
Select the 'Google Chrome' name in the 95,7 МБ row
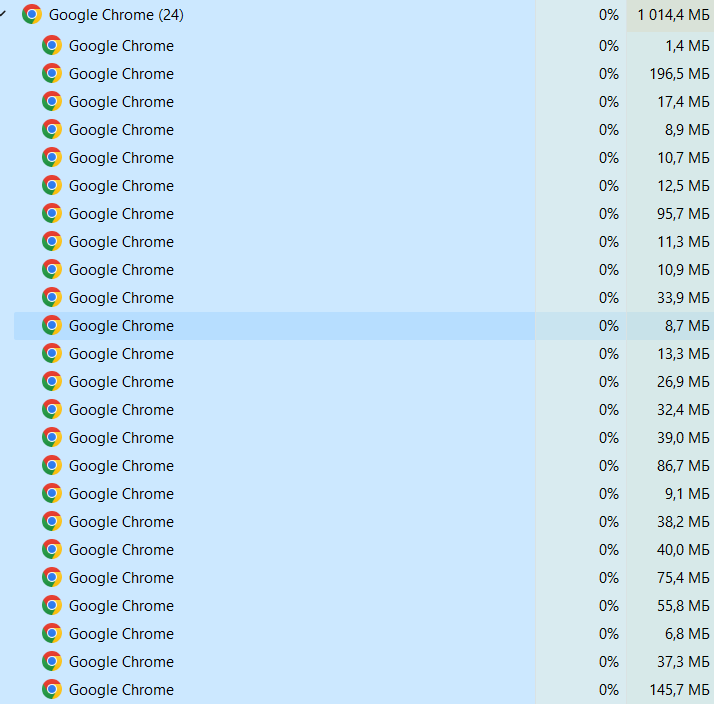point(121,214)
